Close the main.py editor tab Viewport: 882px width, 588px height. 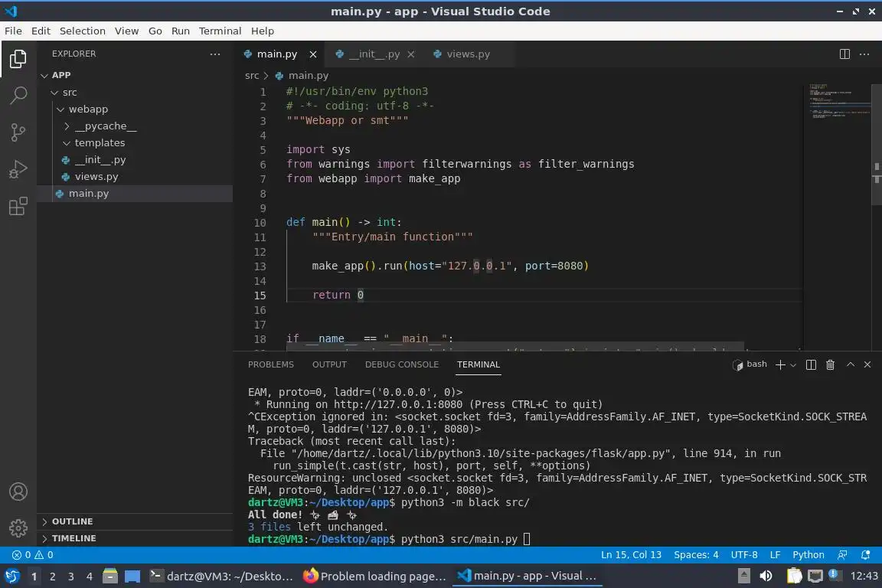pos(312,54)
